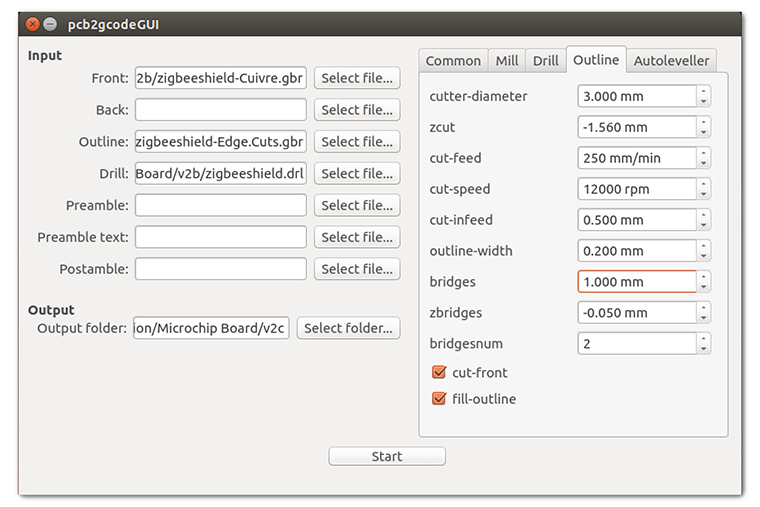Minimize the pcb2gcodeGUI window
This screenshot has height=507, width=760.
click(x=50, y=24)
